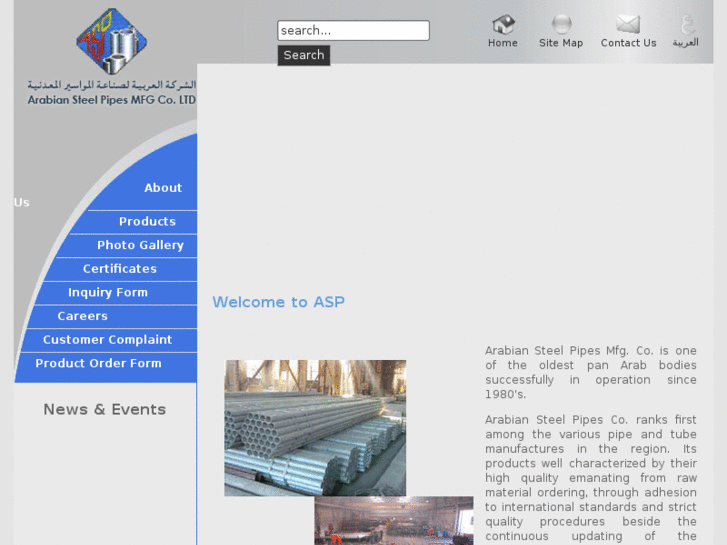Click the paragraph starting 'Arabian Steel Pipes Co. ranks'
Screen dimensions: 727x545
[x=591, y=479]
